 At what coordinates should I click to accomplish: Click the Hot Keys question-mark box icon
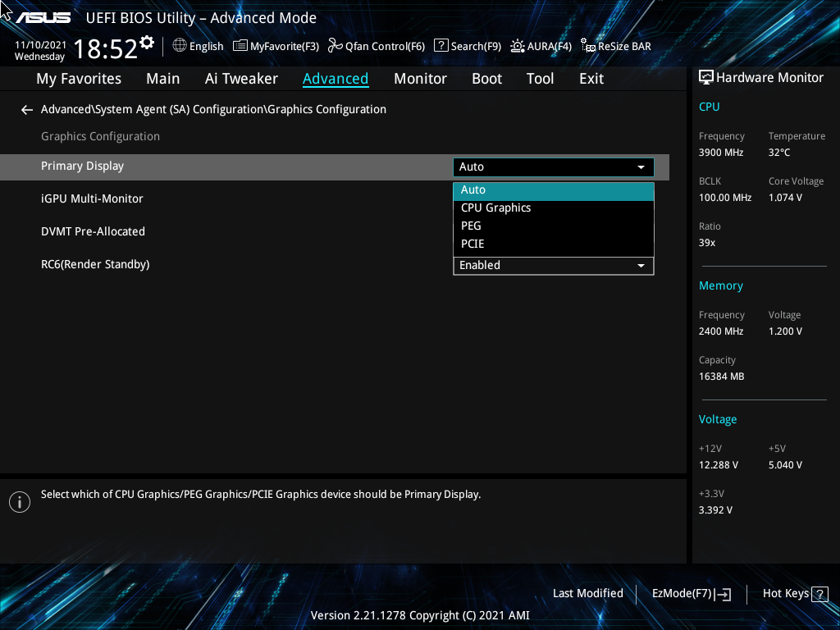[819, 594]
